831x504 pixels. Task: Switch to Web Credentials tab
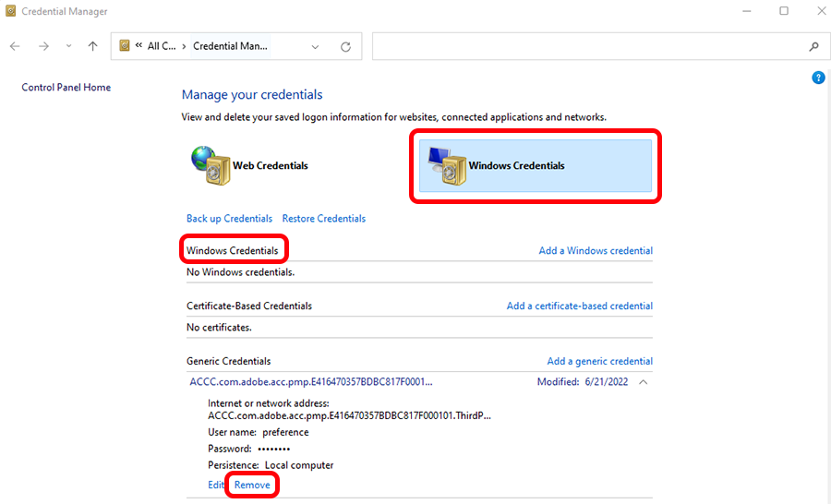(x=270, y=166)
